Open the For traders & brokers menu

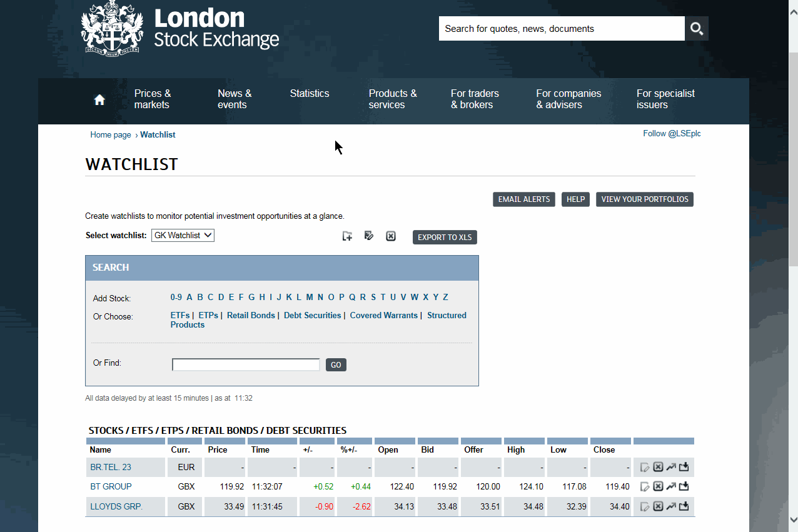point(475,99)
